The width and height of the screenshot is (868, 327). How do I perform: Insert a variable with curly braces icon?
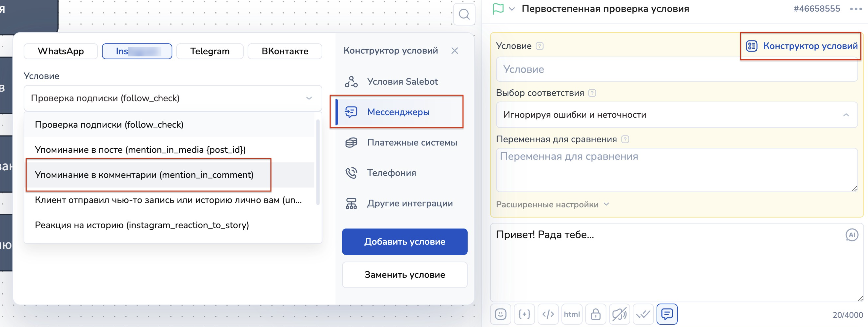coord(524,314)
